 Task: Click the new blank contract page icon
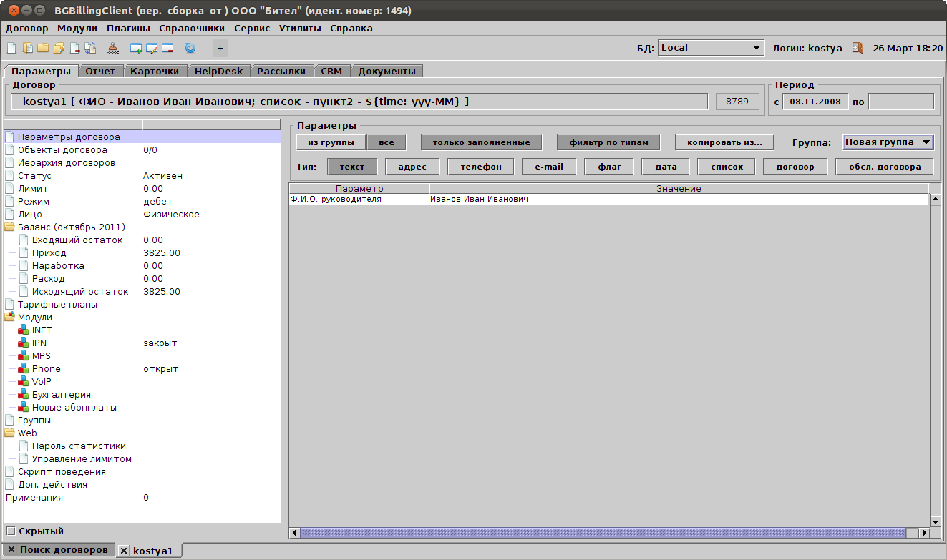pos(11,49)
